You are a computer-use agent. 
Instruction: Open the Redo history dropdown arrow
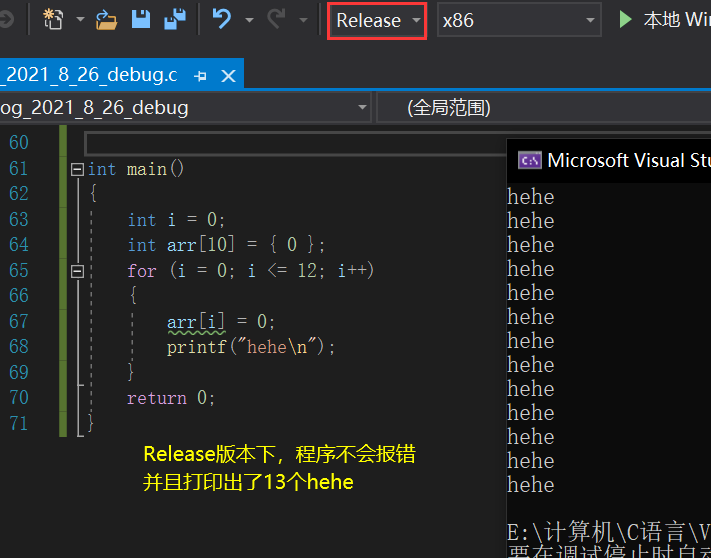[303, 20]
